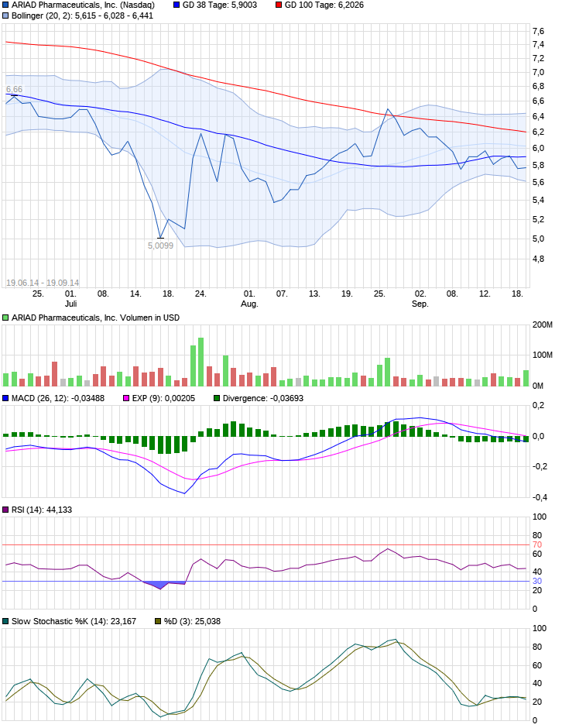The image size is (562, 728).
Task: Click the Juli month label
Action: click(x=70, y=304)
